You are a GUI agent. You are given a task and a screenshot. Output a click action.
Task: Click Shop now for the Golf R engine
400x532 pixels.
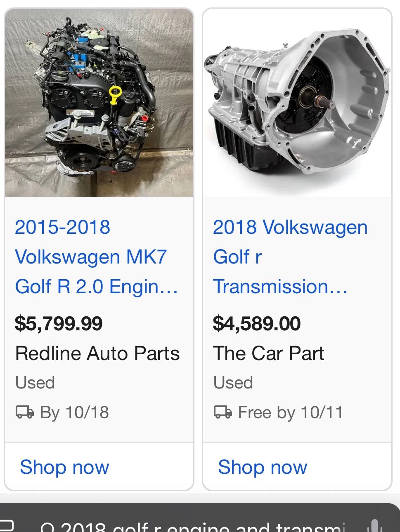(64, 467)
